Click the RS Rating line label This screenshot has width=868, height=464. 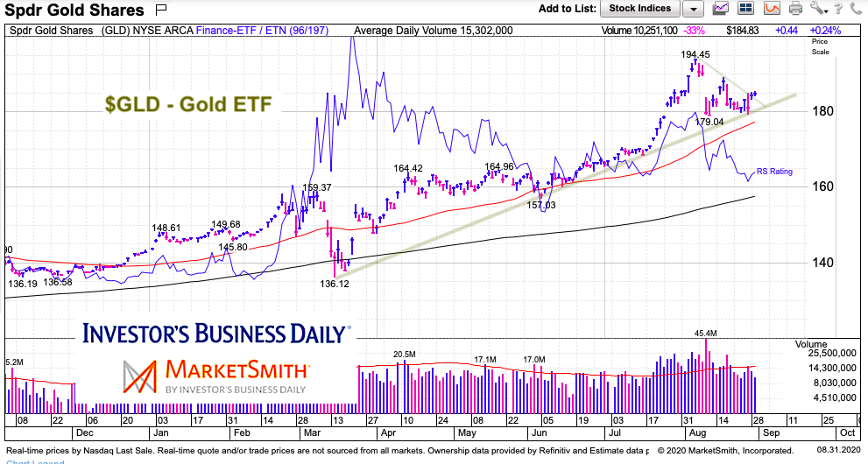click(x=774, y=172)
